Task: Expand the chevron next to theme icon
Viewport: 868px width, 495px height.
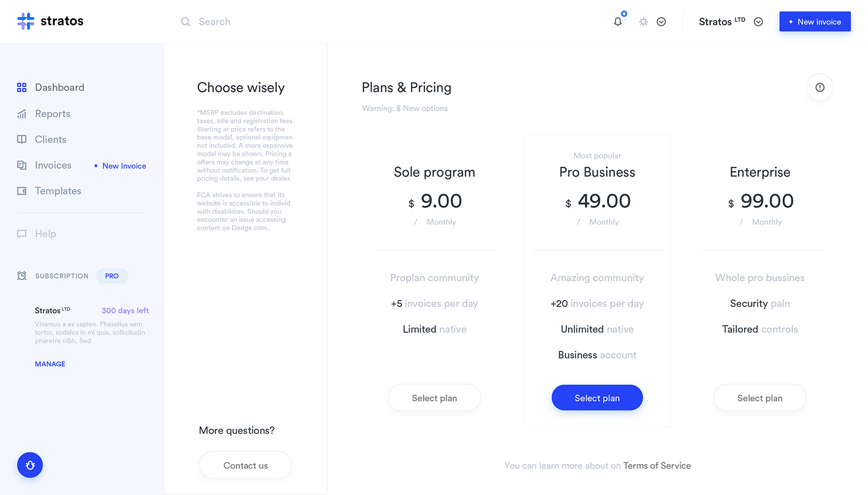Action: tap(661, 22)
